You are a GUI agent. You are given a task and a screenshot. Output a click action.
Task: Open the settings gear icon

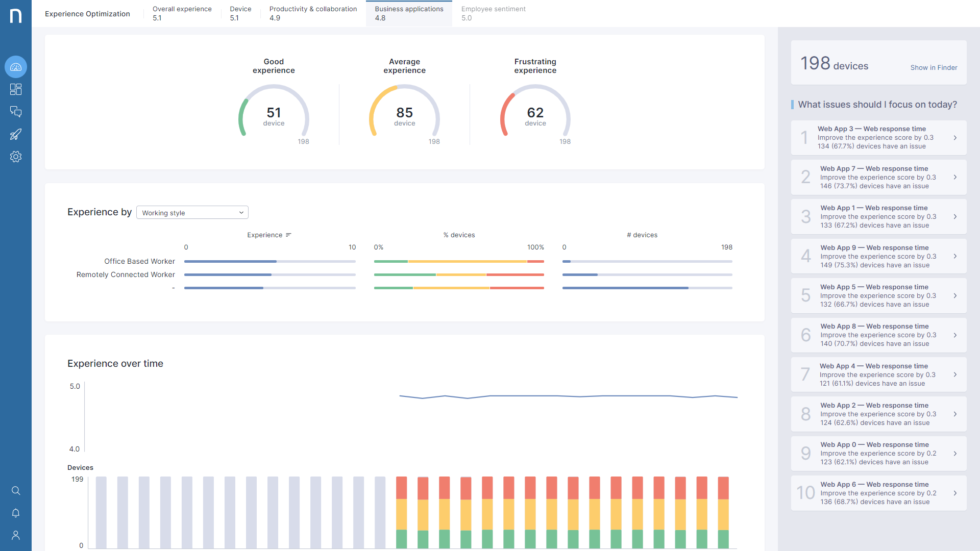click(x=16, y=157)
